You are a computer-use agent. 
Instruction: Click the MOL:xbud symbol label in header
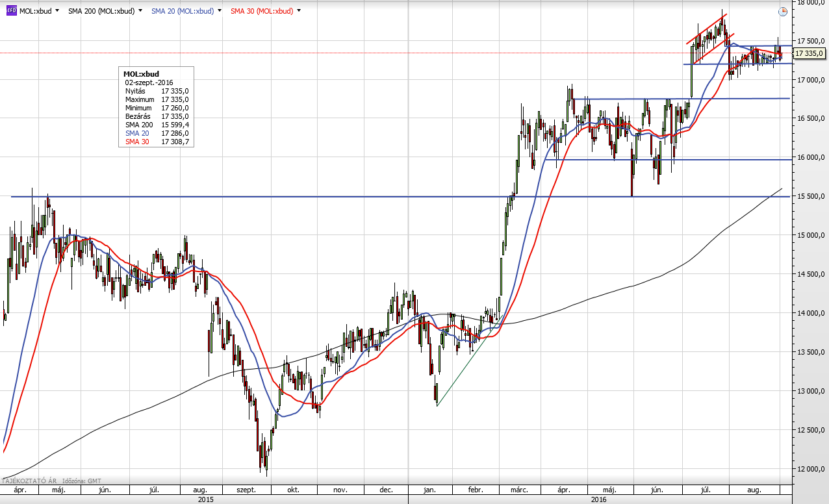coord(36,11)
